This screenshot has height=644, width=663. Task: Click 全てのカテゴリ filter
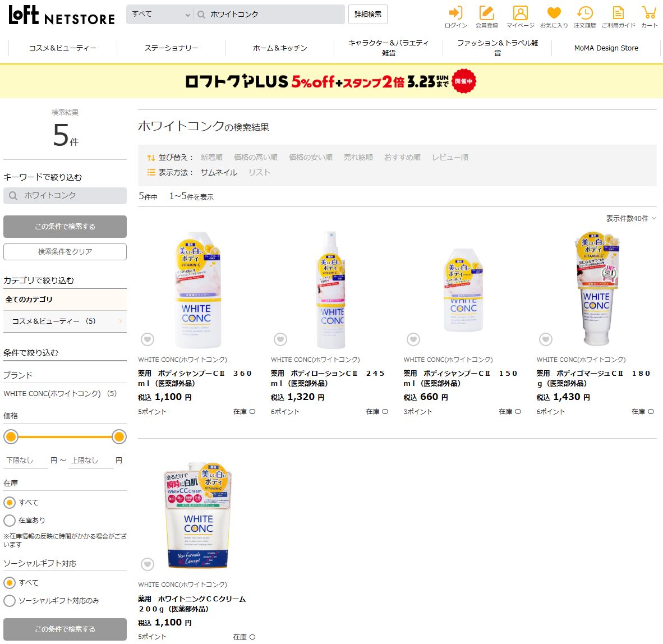point(65,300)
